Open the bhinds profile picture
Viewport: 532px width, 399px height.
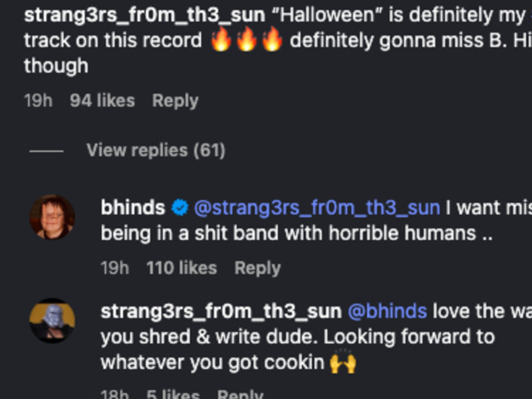pyautogui.click(x=52, y=217)
